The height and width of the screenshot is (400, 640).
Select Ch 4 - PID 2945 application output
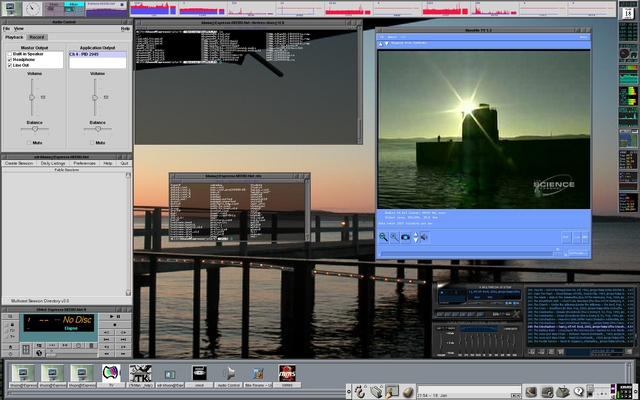(98, 54)
